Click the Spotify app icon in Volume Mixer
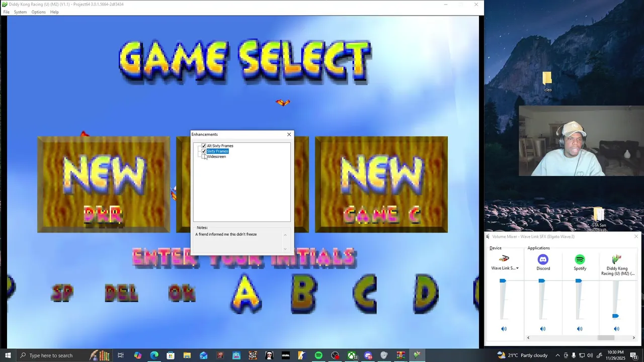This screenshot has height=362, width=644. [580, 259]
